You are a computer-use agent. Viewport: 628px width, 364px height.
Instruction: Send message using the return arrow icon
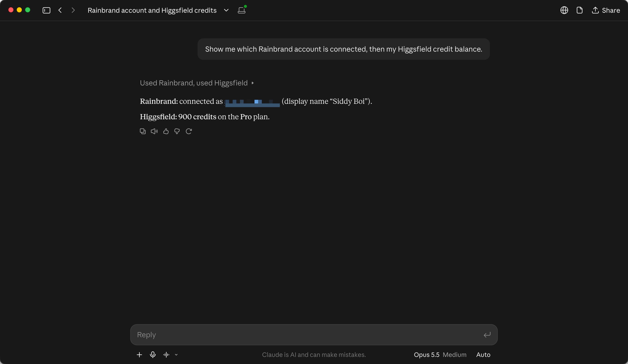[487, 335]
